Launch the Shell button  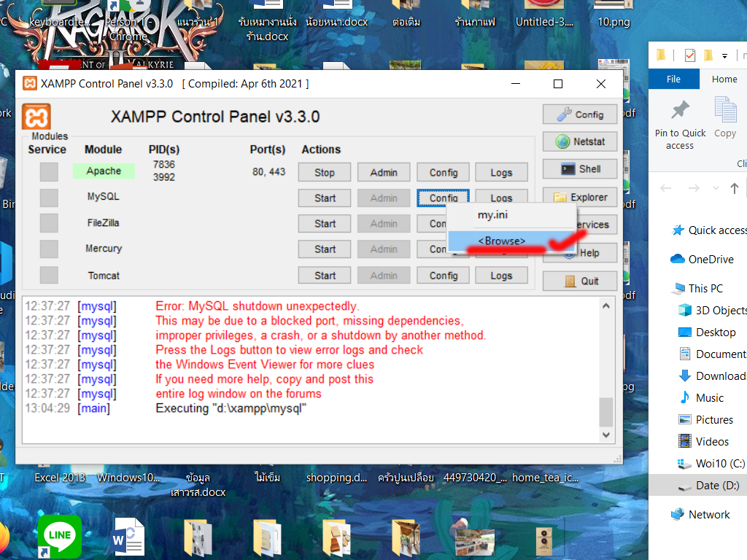[x=580, y=169]
